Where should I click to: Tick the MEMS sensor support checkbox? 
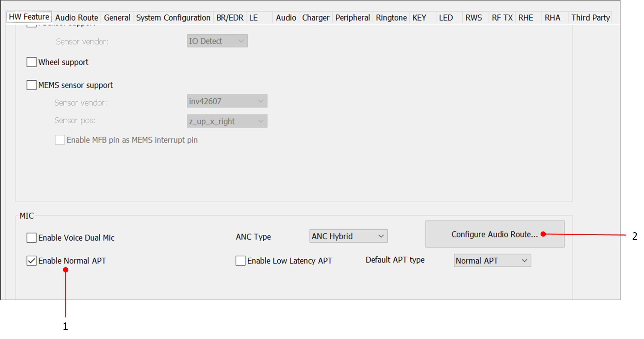[x=32, y=85]
